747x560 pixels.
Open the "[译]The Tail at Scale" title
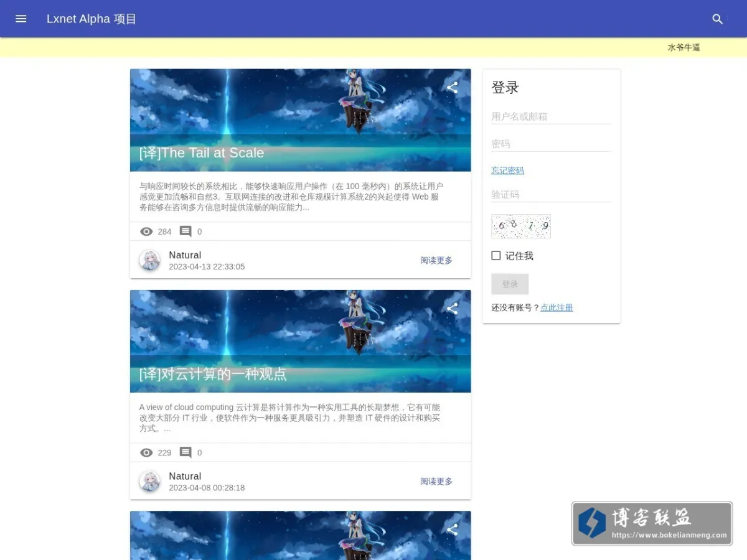(202, 153)
